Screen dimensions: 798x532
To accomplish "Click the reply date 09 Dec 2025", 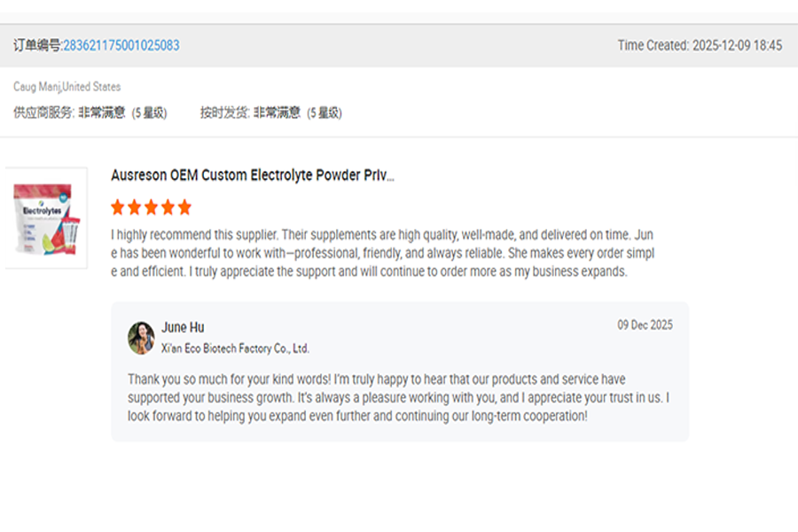I will [x=645, y=325].
